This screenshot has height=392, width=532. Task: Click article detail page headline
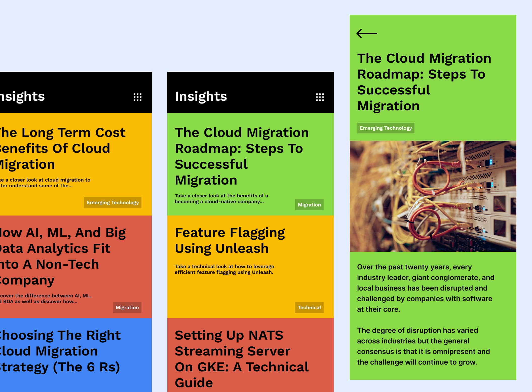[424, 82]
